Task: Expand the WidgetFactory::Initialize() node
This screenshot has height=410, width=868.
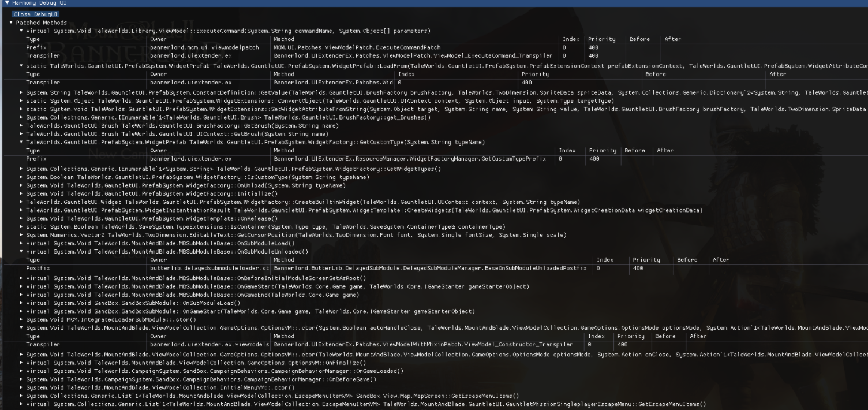Action: [21, 194]
